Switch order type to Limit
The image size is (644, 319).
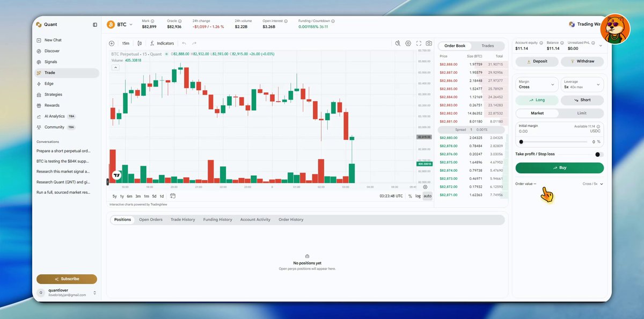[x=582, y=113]
